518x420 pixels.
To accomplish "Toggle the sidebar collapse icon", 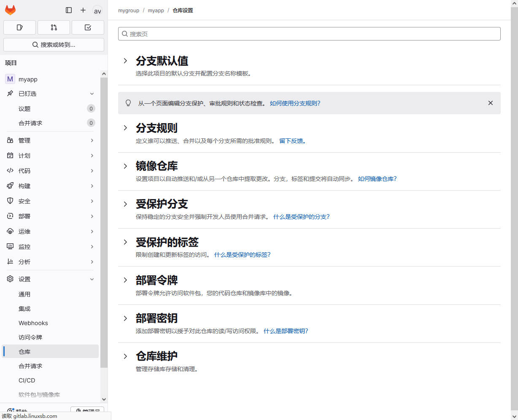I will point(69,10).
